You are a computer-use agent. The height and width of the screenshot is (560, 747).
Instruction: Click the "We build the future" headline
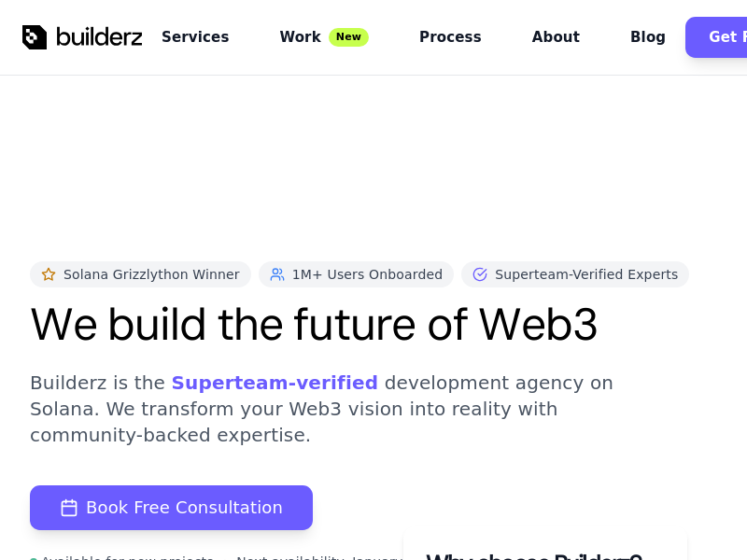[x=314, y=325]
